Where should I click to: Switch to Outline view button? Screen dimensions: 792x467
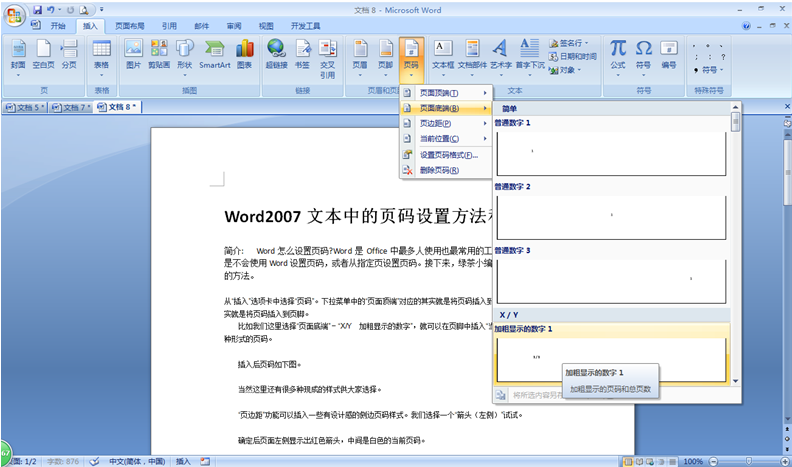(660, 461)
